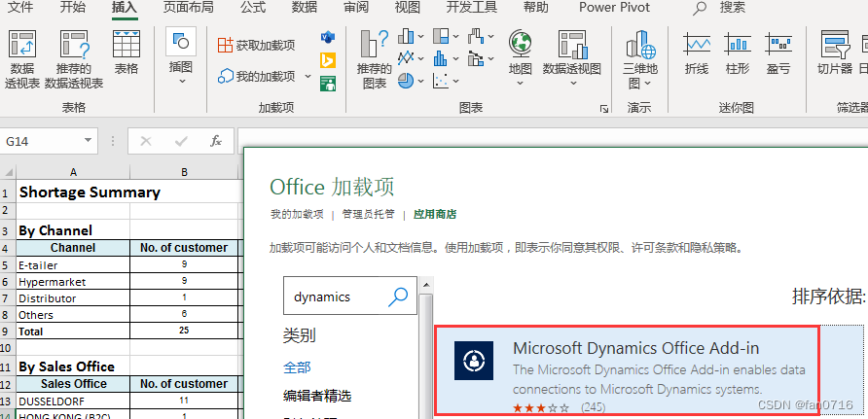Screen dimensions: 868x419
Task: Select the Shortage Summary cell
Action: [73, 192]
